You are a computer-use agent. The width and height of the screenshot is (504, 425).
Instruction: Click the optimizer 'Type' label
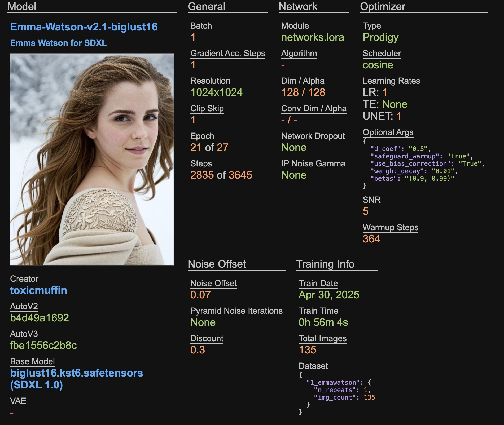coord(372,26)
